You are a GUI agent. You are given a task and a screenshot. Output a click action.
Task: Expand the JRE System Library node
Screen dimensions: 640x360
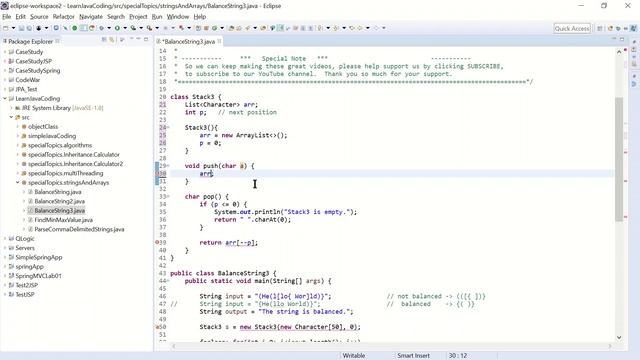(11, 108)
